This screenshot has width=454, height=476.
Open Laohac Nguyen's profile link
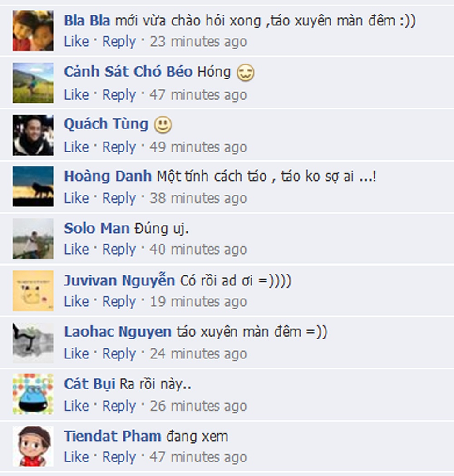coord(118,332)
